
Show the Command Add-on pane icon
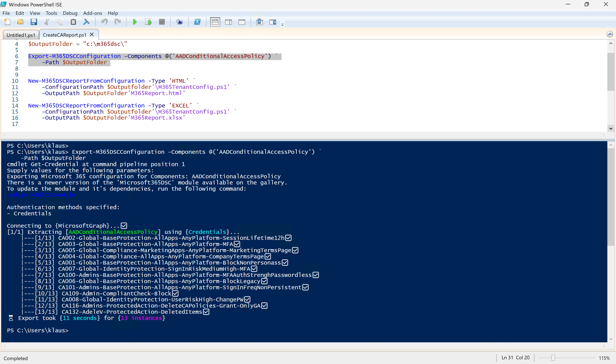click(273, 22)
